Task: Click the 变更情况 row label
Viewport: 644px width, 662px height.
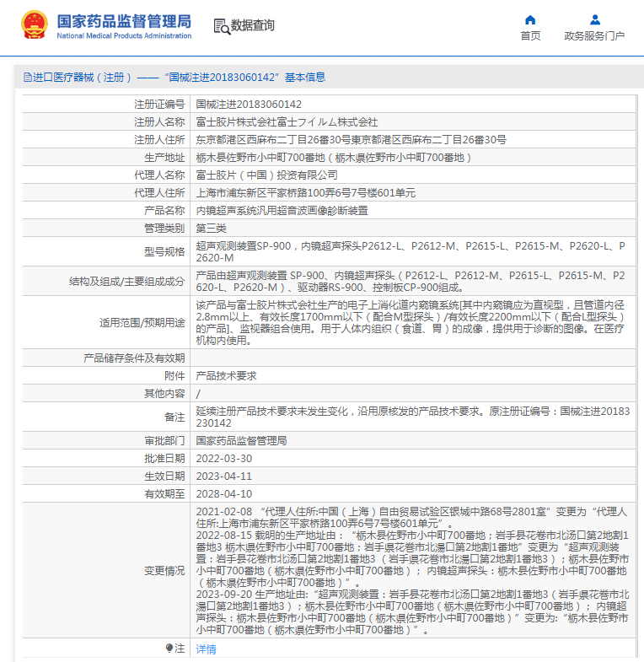Action: [x=164, y=571]
